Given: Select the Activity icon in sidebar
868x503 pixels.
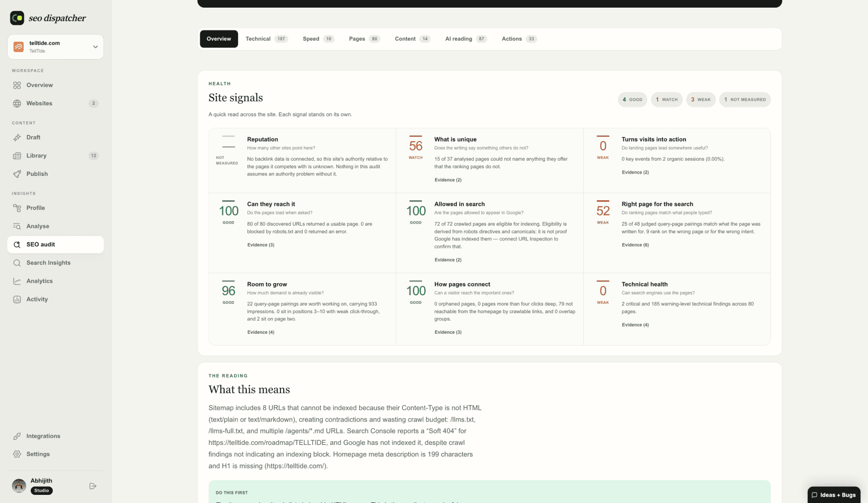Looking at the screenshot, I should coord(17,300).
